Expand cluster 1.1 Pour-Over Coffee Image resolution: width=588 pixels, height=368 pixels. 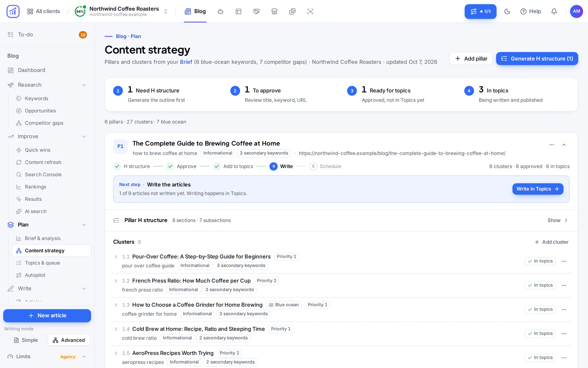[116, 257]
